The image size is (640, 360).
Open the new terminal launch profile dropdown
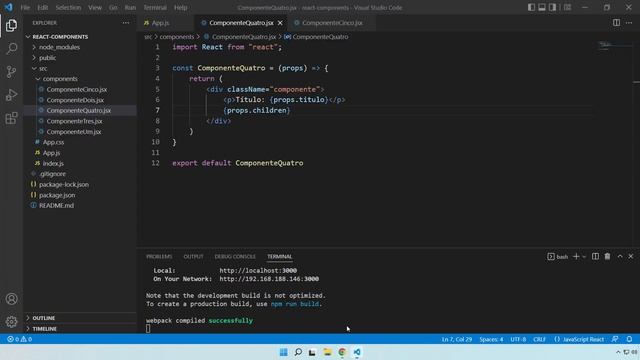pos(584,257)
